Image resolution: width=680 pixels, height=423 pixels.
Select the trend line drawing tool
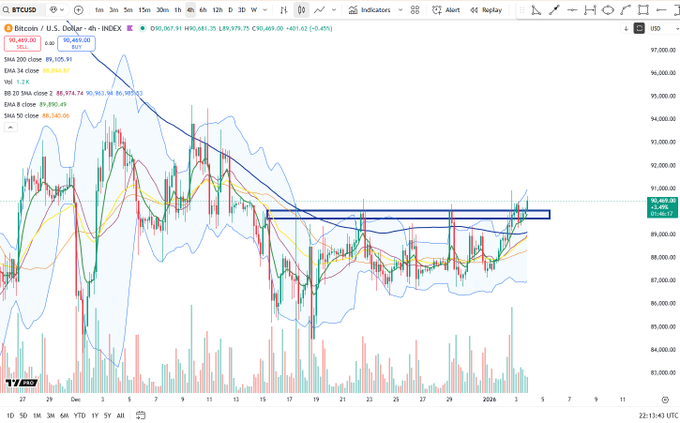[x=554, y=10]
